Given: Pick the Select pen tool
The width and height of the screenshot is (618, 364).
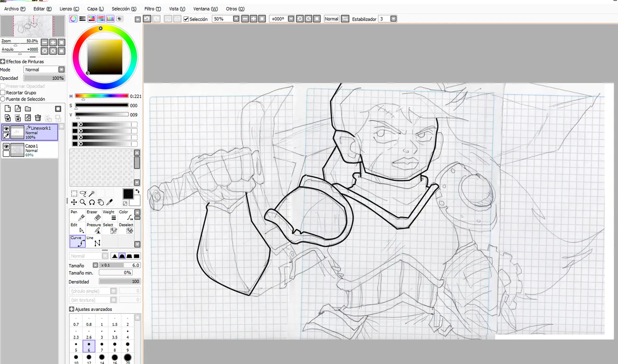Looking at the screenshot, I should tap(110, 228).
